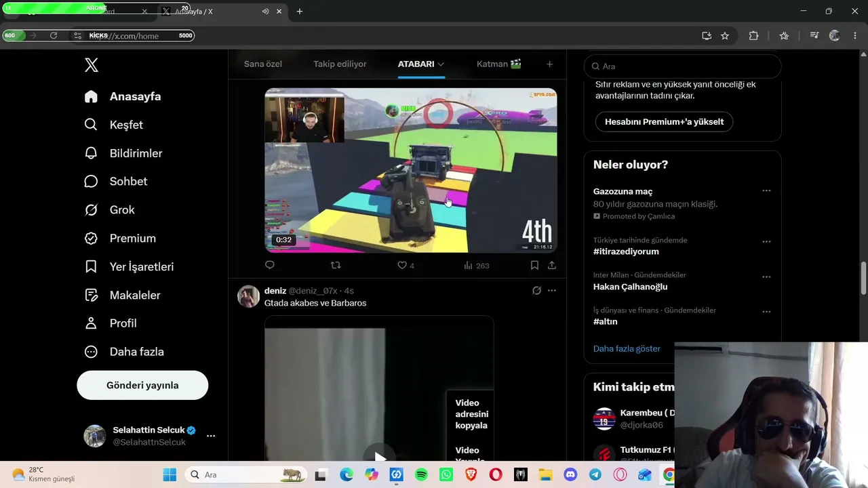
Task: Play the video in deniz's post
Action: (380, 457)
